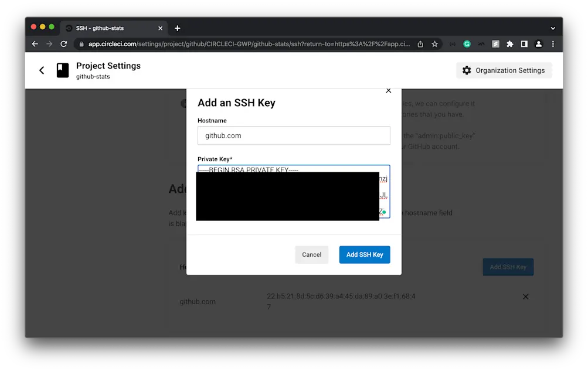Cancel the Add an SSH Key dialog
The height and width of the screenshot is (371, 588).
click(311, 254)
